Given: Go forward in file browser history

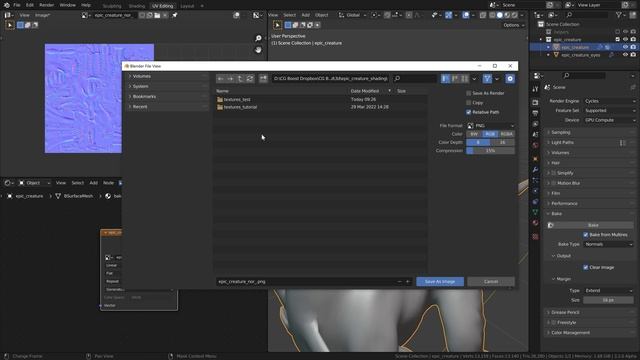Looking at the screenshot, I should tap(230, 78).
